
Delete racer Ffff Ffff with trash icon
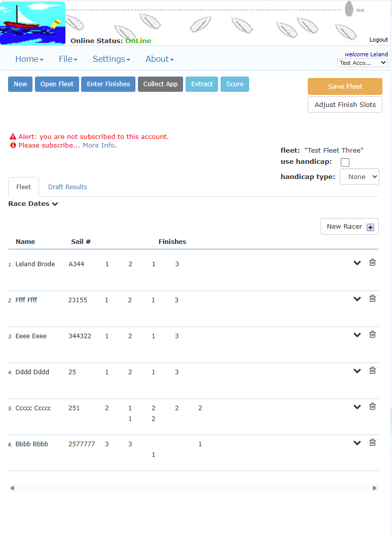pyautogui.click(x=373, y=298)
